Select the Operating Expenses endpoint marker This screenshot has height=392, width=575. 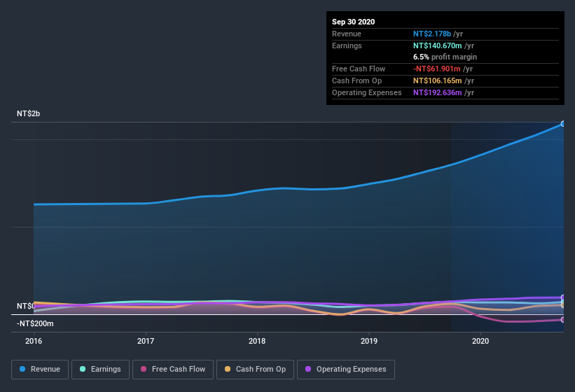pyautogui.click(x=563, y=297)
